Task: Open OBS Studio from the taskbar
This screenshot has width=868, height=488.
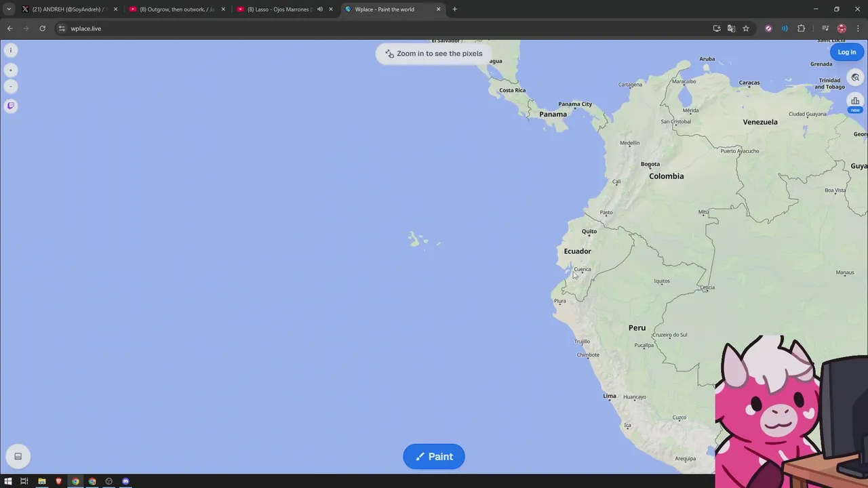Action: click(108, 481)
